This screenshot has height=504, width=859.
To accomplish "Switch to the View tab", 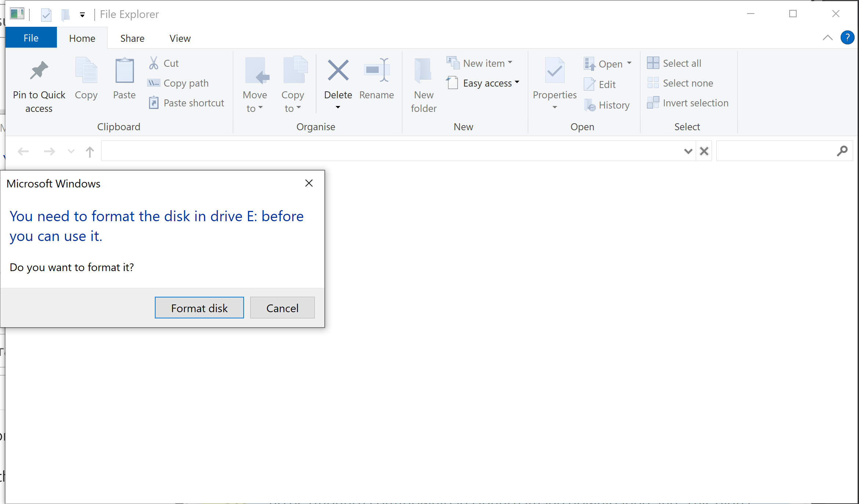I will pos(180,39).
